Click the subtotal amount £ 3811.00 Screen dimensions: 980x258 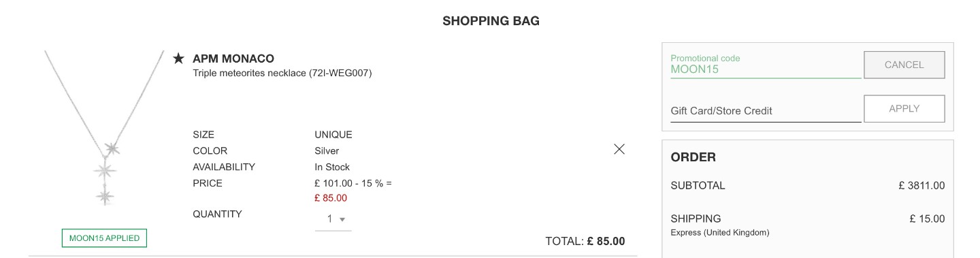coord(921,186)
